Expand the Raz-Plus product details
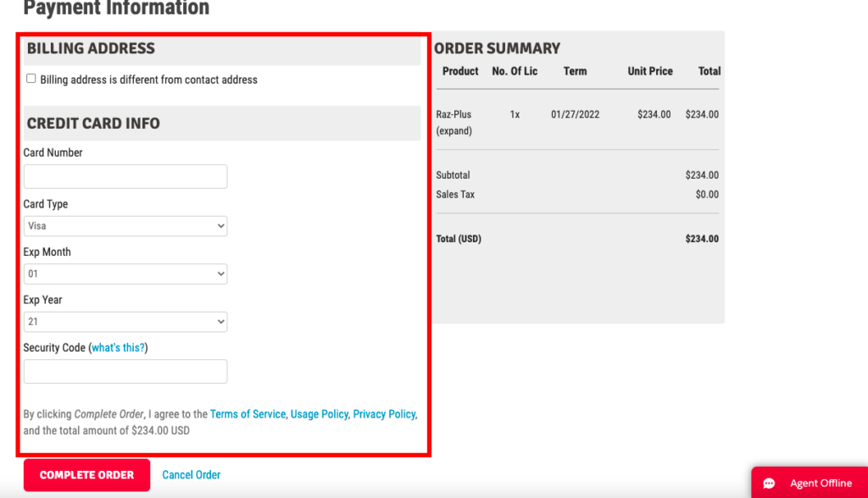Viewport: 868px width, 498px height. pyautogui.click(x=454, y=131)
